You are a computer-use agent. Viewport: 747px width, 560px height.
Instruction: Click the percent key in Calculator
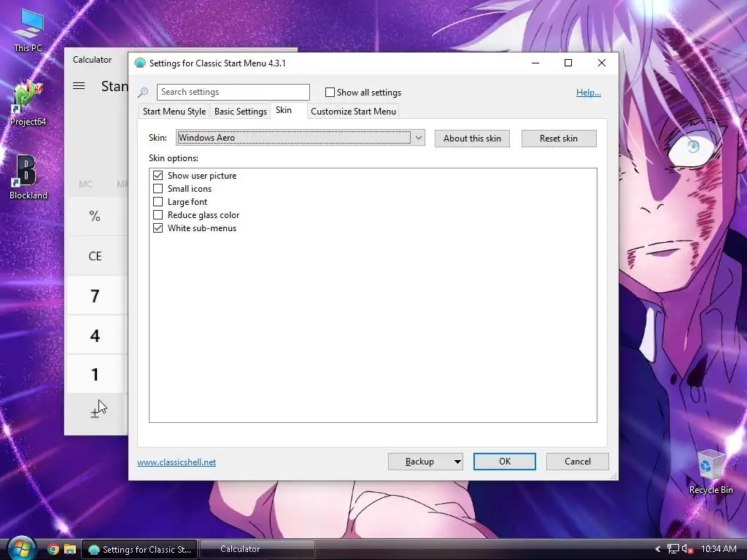point(95,216)
